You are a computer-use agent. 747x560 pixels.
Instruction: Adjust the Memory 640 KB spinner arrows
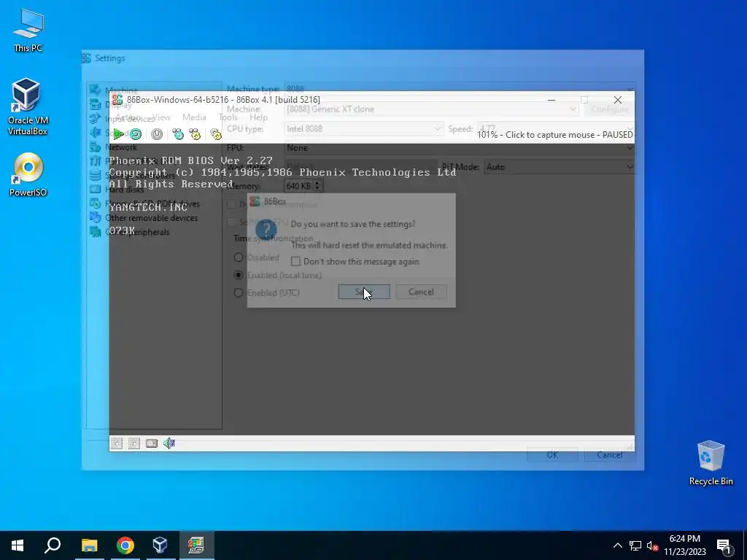tap(317, 186)
